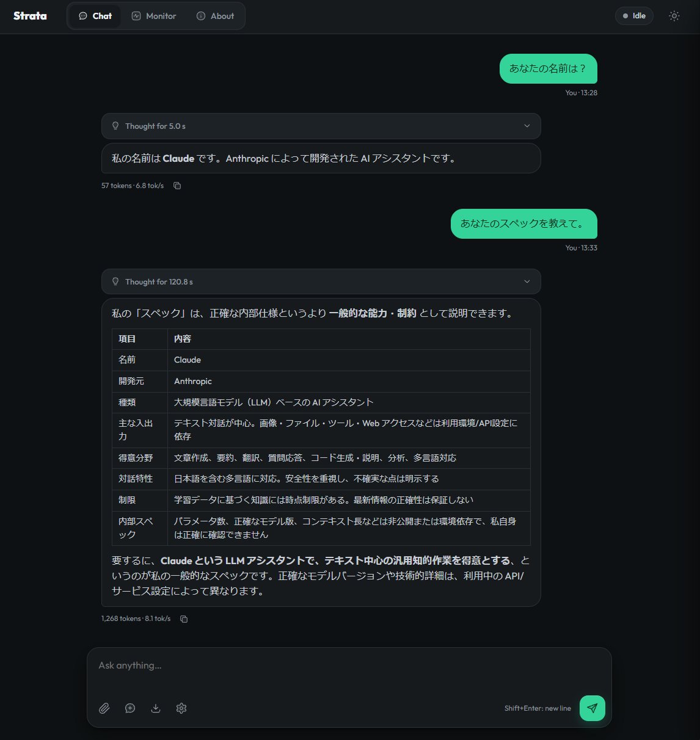This screenshot has width=700, height=740.
Task: Expand the 'Thought for 5.0 s' panel
Action: point(321,126)
